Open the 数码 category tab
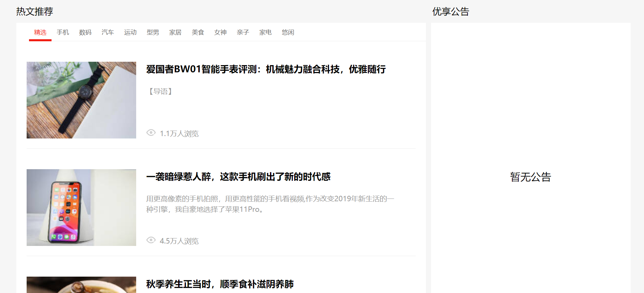644x293 pixels. [x=85, y=32]
